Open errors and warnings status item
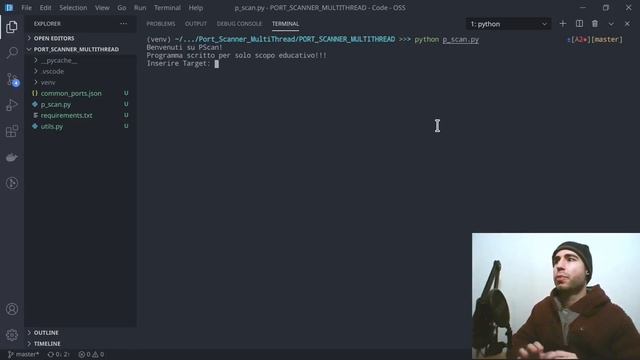 [91, 354]
